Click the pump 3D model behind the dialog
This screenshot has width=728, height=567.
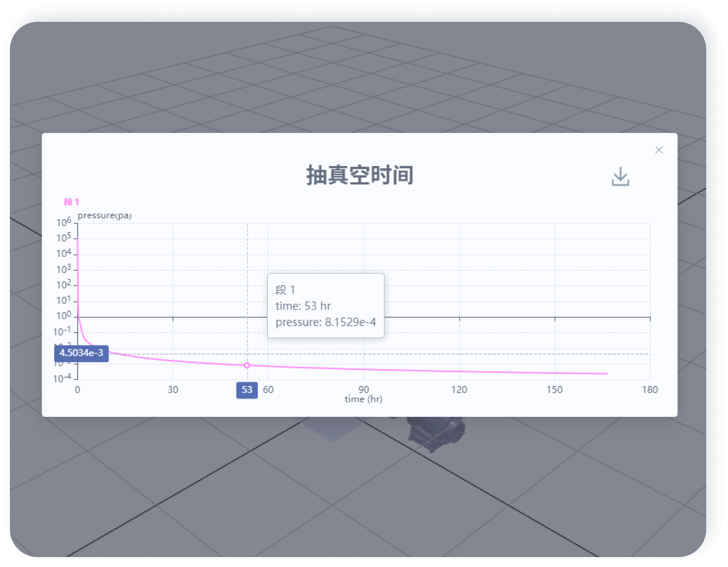tap(436, 434)
